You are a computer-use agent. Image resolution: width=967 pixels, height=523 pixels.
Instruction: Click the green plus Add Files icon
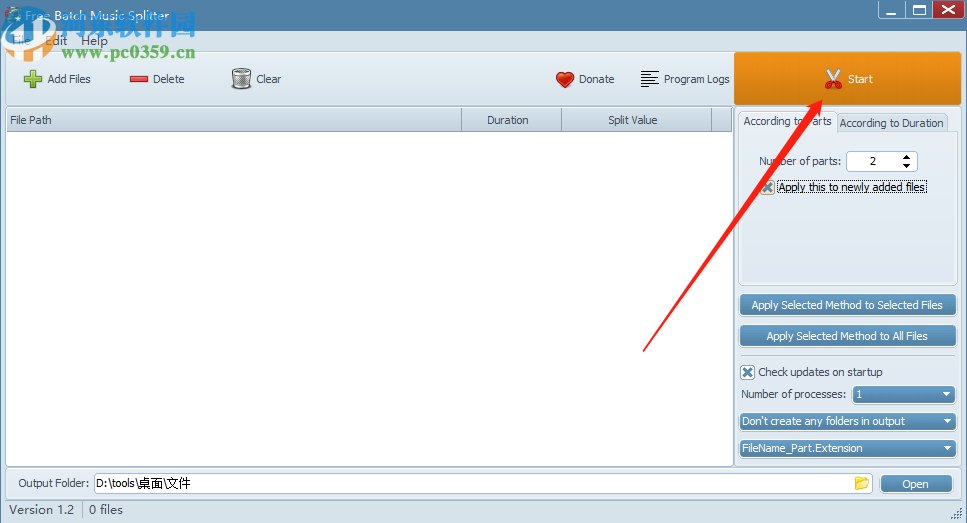(x=33, y=79)
